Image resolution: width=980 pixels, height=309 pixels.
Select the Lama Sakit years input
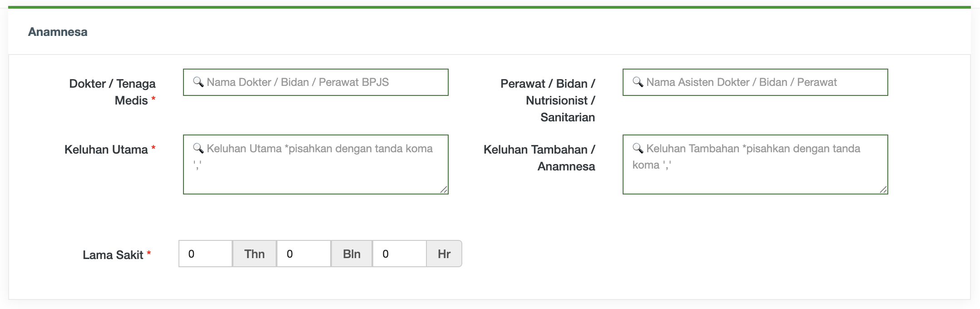[x=206, y=254]
